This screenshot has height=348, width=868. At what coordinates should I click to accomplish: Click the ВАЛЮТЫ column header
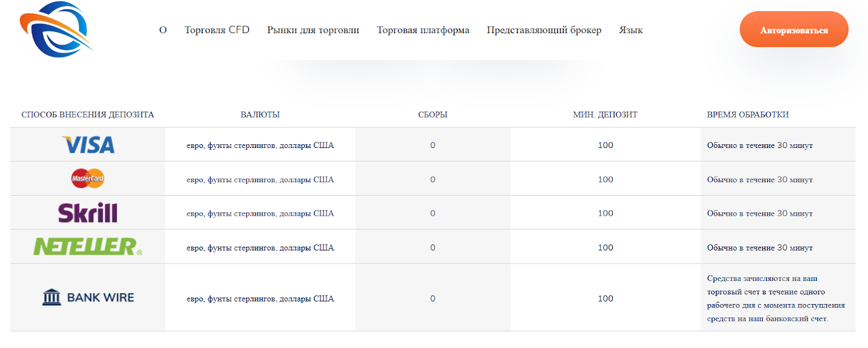260,114
